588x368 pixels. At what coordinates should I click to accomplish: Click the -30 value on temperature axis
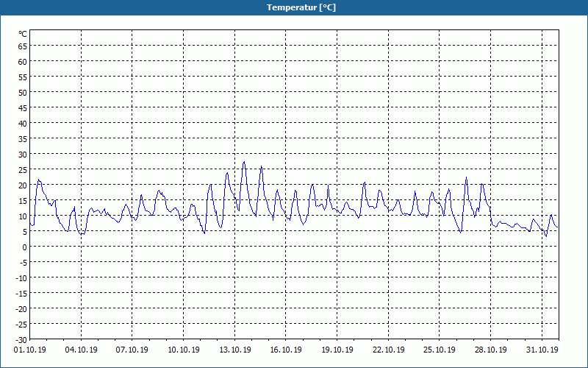tap(21, 340)
